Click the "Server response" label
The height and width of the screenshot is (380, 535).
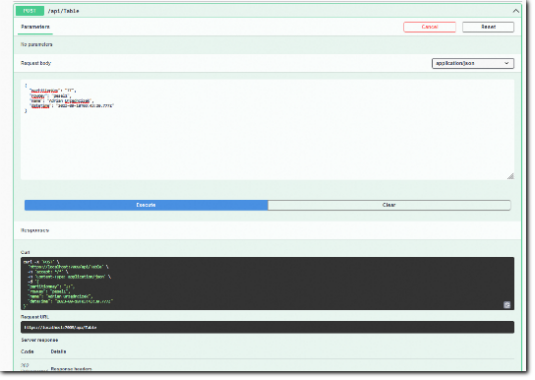click(40, 340)
